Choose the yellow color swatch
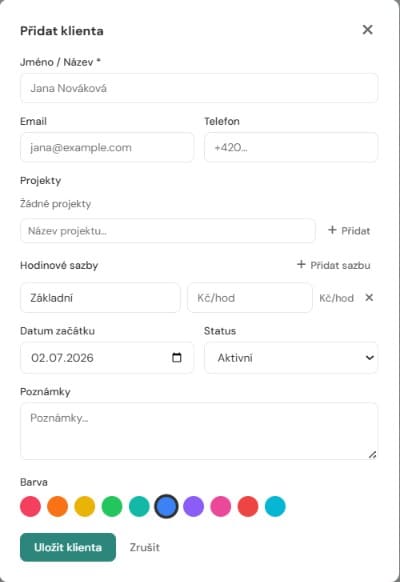Image resolution: width=400 pixels, height=582 pixels. 85,506
